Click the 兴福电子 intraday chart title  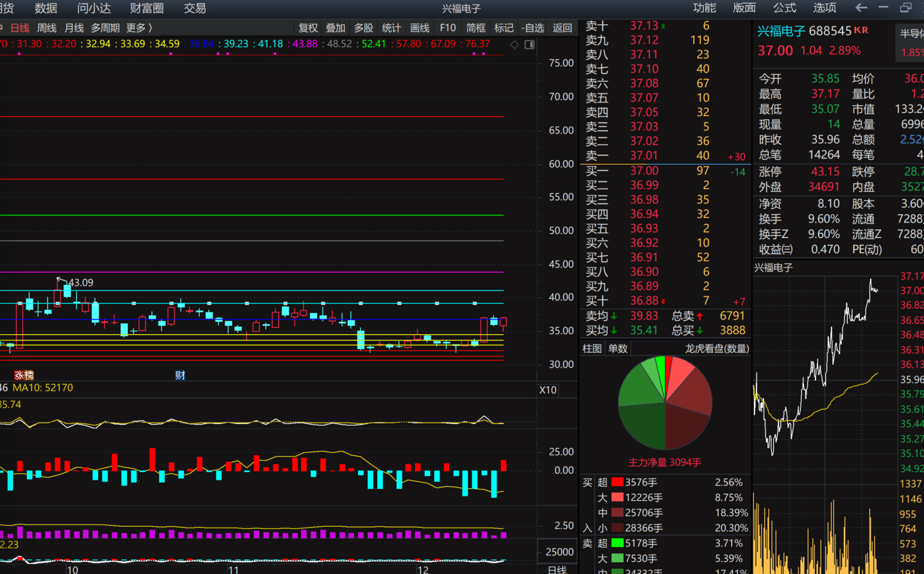pyautogui.click(x=774, y=268)
